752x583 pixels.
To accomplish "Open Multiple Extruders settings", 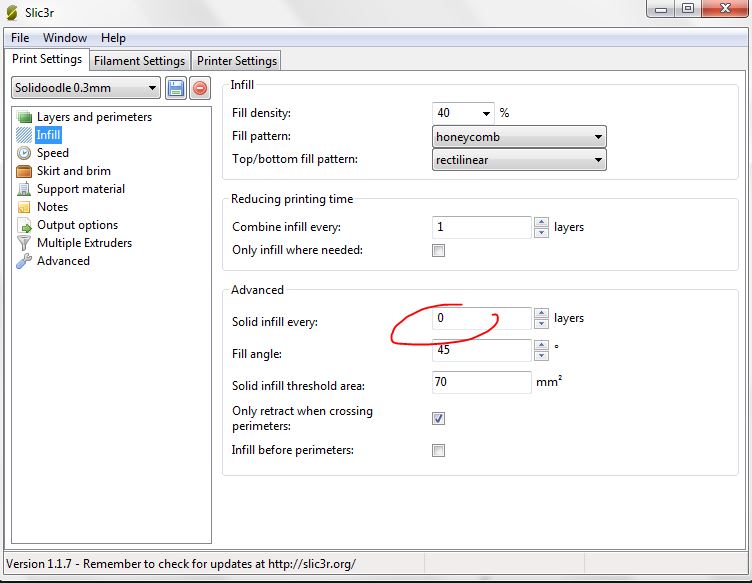I will (x=84, y=243).
